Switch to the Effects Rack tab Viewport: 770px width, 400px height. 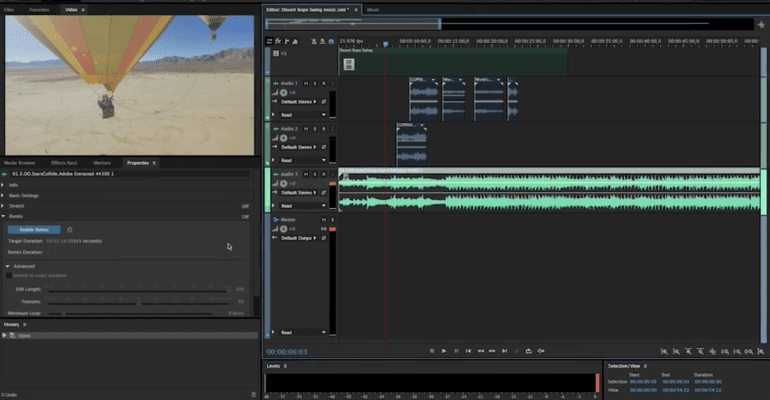coord(64,163)
